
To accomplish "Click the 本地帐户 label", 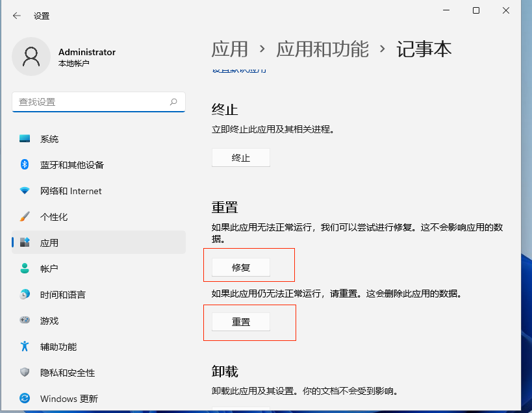I will [73, 64].
